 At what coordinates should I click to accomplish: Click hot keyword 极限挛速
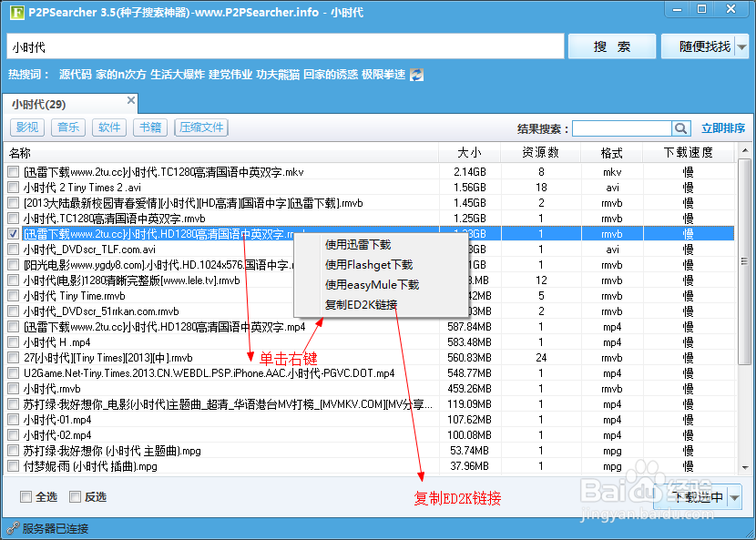tap(383, 75)
